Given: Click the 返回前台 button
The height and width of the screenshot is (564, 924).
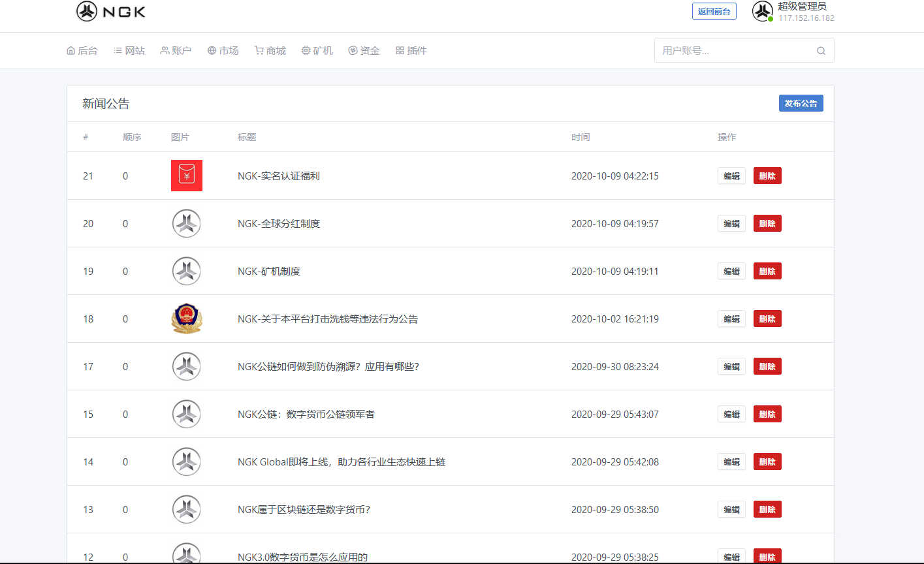Looking at the screenshot, I should [714, 11].
